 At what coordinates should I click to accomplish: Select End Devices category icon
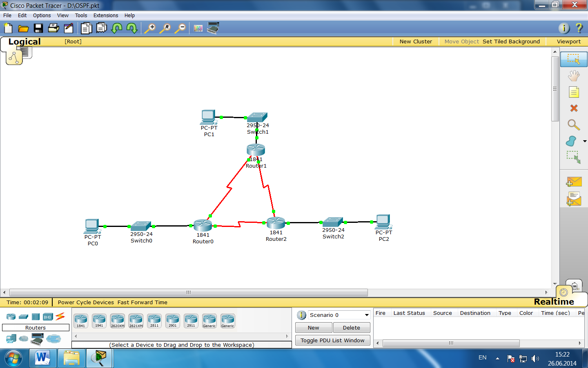(11, 339)
